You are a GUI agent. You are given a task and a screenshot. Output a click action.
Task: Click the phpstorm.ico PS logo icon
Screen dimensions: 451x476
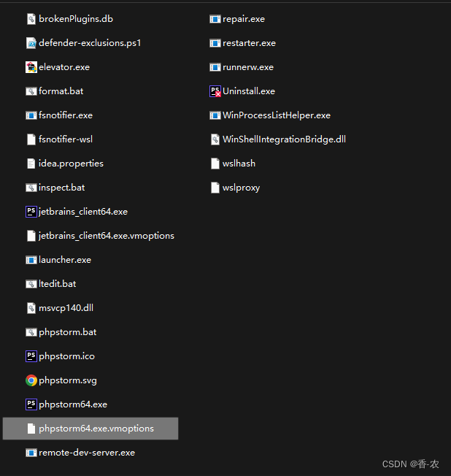(31, 356)
